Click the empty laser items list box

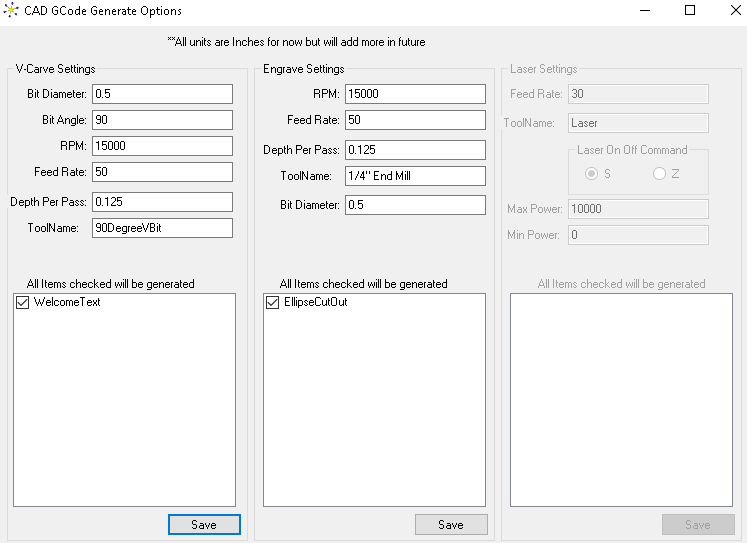pos(621,400)
